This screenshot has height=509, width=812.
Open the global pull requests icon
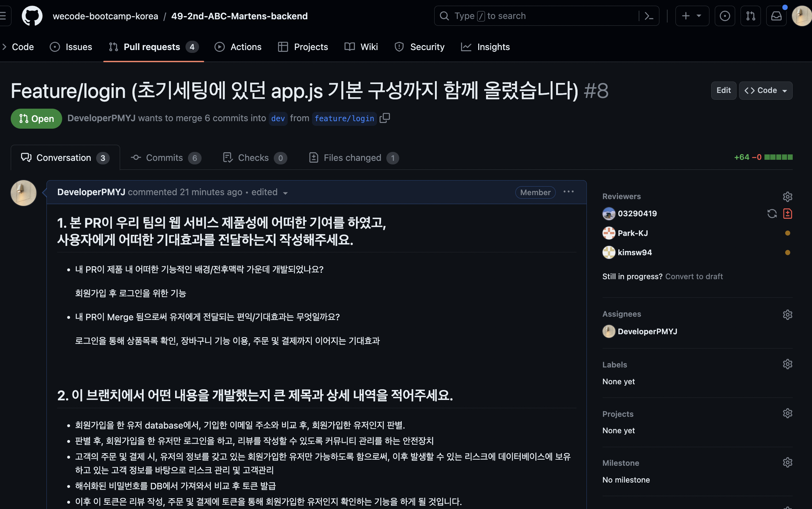click(x=751, y=16)
